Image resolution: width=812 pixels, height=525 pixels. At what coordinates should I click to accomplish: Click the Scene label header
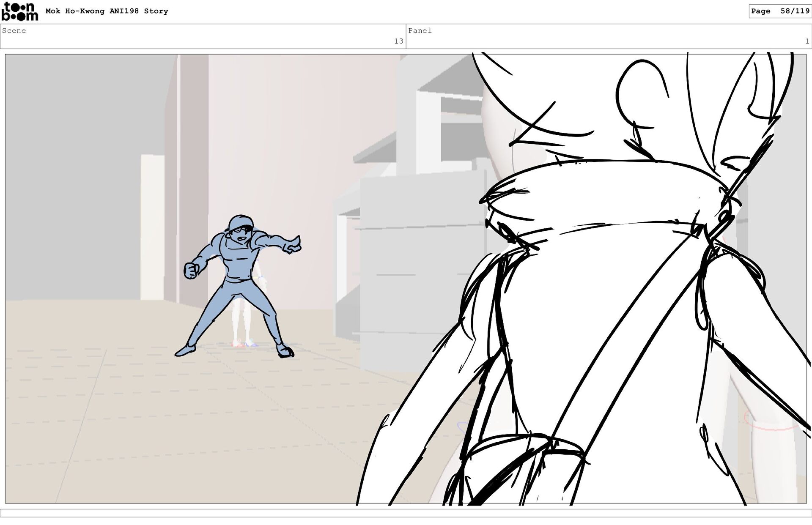pyautogui.click(x=14, y=31)
